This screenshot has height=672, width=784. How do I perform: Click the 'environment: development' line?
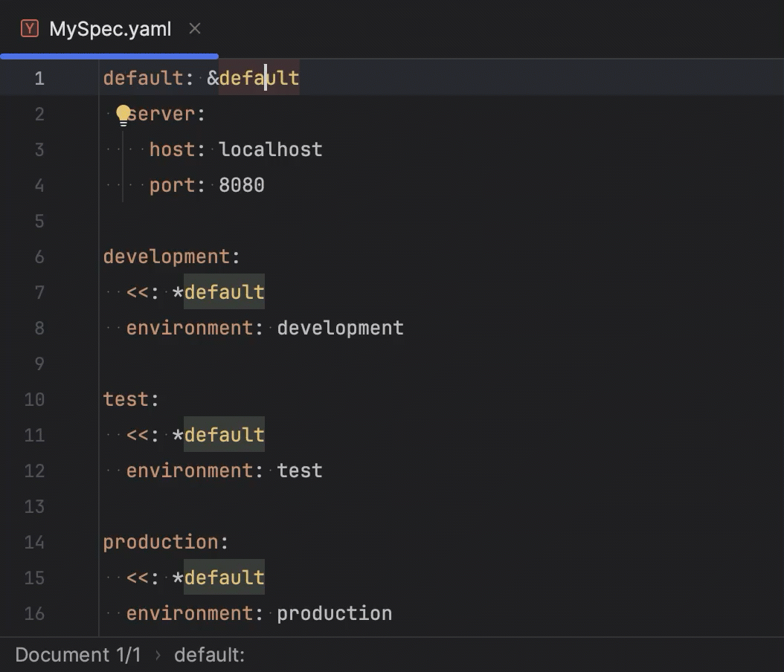tap(264, 327)
